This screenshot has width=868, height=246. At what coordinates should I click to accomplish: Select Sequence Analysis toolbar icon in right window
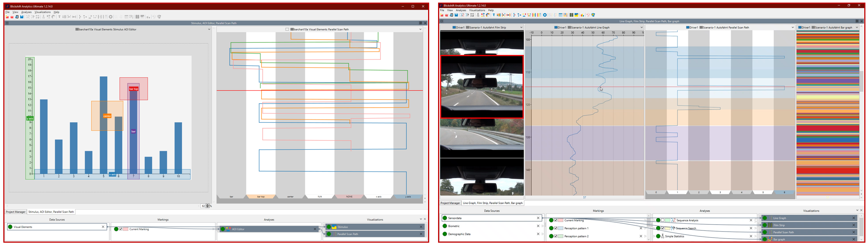coord(462,15)
